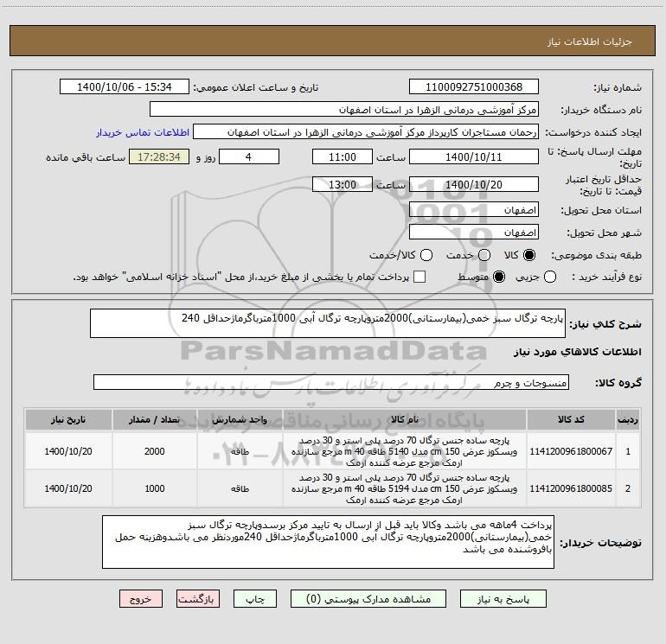Click row 1 unit cell طاقه
This screenshot has width=666, height=644.
tap(240, 451)
